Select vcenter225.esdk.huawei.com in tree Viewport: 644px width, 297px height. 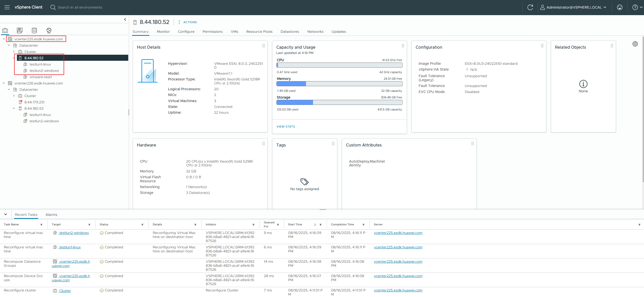[x=38, y=39]
